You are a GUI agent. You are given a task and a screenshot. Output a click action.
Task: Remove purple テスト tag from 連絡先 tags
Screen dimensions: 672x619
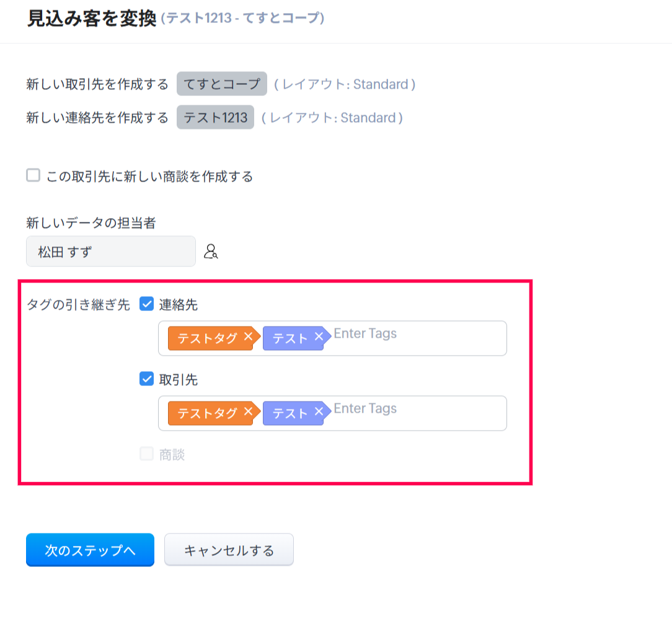[x=319, y=337]
